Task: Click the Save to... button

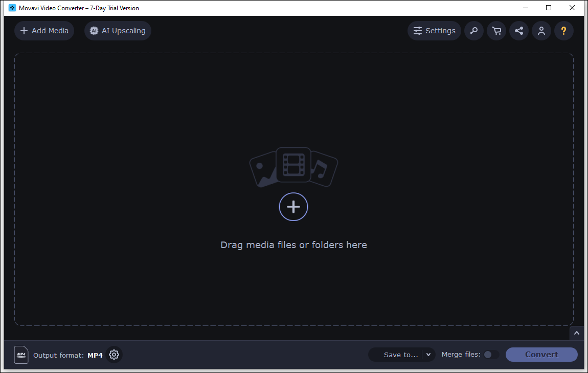Action: tap(396, 355)
